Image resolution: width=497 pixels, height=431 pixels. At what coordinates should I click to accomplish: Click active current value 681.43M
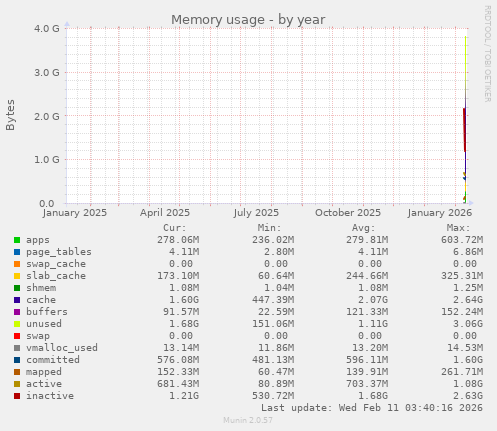point(178,384)
